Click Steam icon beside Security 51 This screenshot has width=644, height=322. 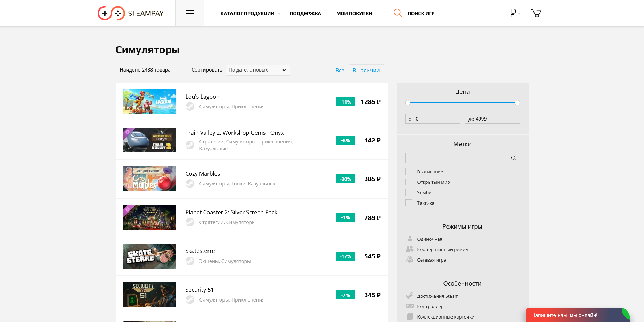[x=190, y=299]
